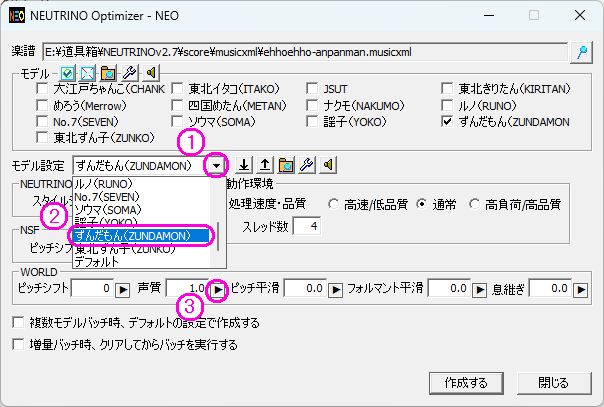
Task: Click speaker icon in モデル group header
Action: point(151,73)
